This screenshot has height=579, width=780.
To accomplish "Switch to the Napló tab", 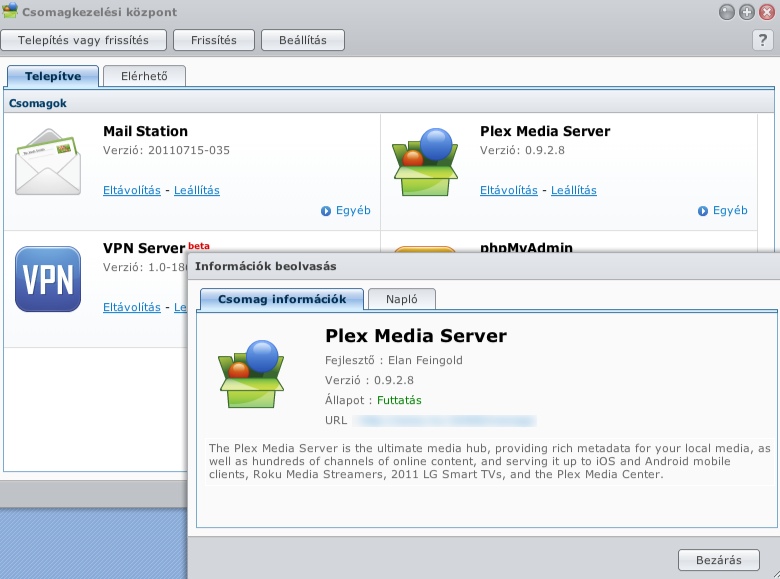I will click(402, 299).
